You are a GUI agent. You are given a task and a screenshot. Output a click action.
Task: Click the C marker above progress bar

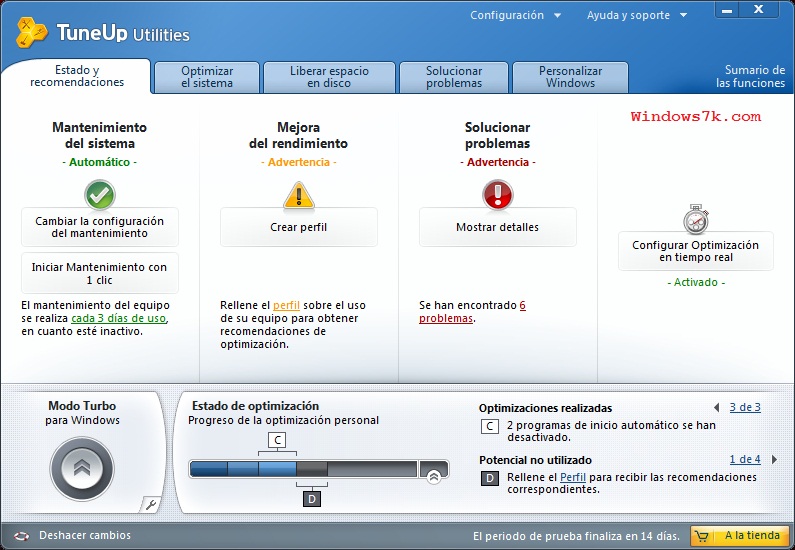click(x=277, y=440)
